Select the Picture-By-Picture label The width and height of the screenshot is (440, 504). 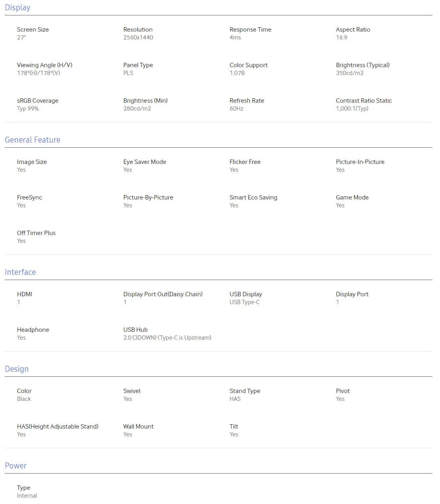click(148, 197)
